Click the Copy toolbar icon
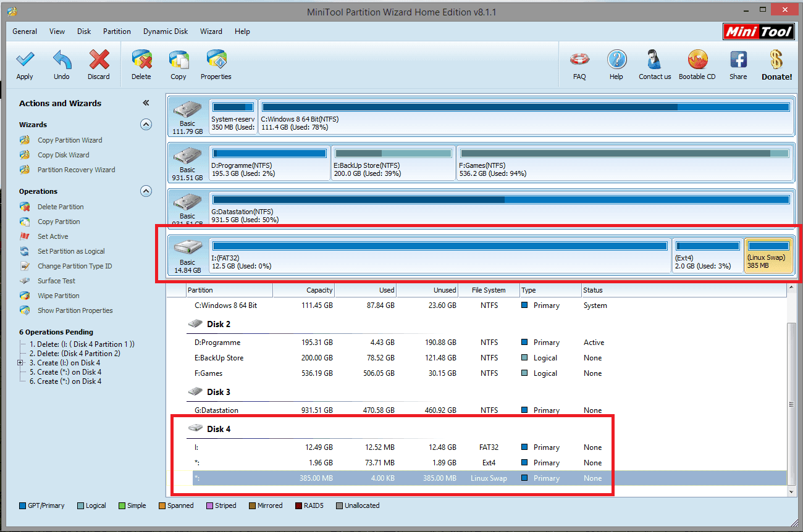Viewport: 803px width, 532px height. 179,60
